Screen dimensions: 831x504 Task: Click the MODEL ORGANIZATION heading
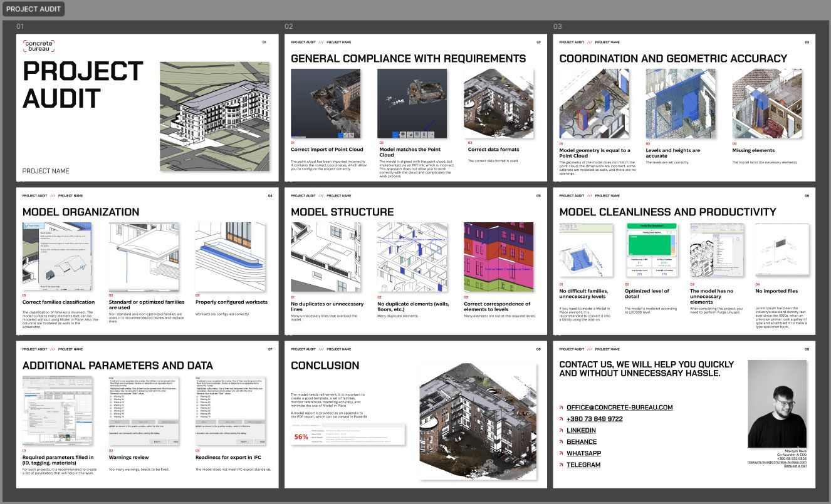click(81, 212)
